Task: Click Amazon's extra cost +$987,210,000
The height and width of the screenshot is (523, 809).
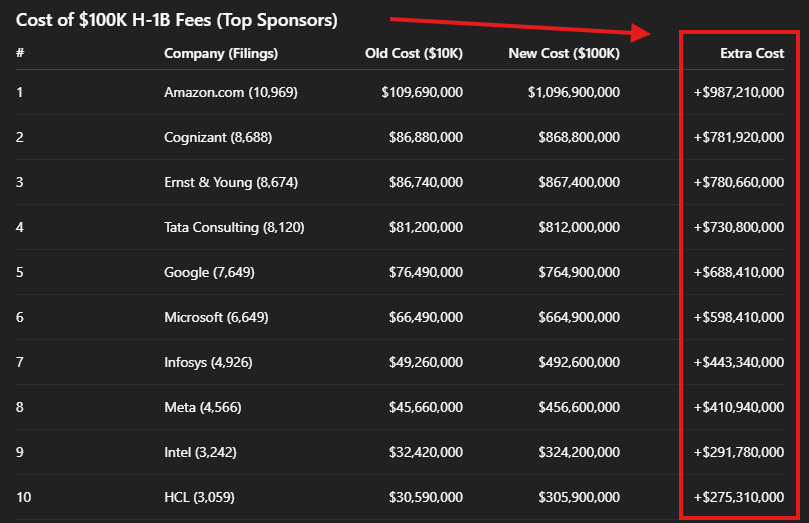Action: click(x=738, y=92)
